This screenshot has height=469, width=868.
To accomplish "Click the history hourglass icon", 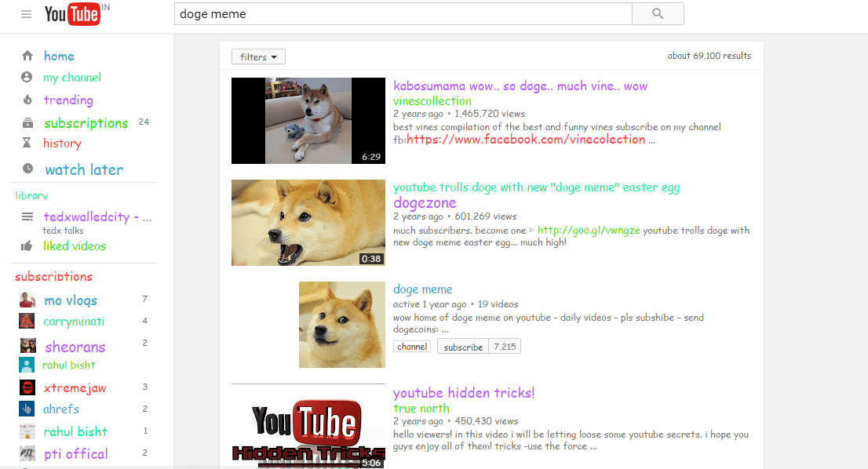I will click(27, 143).
